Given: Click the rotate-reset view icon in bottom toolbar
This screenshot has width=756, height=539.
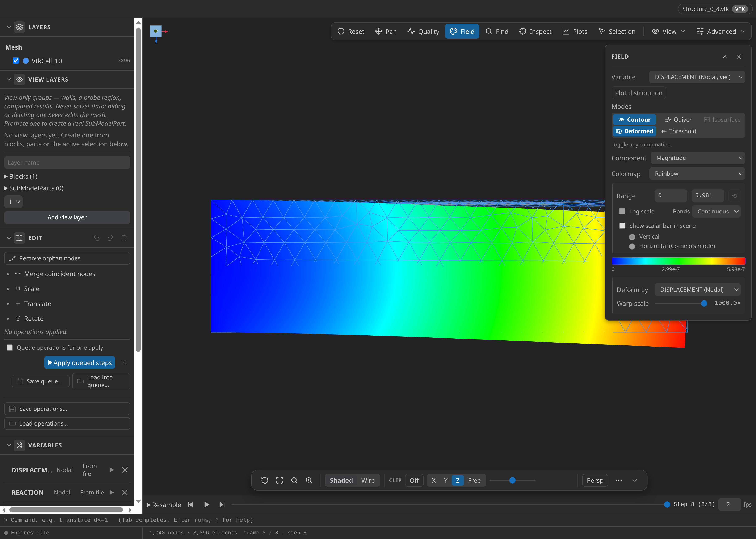Looking at the screenshot, I should coord(265,480).
